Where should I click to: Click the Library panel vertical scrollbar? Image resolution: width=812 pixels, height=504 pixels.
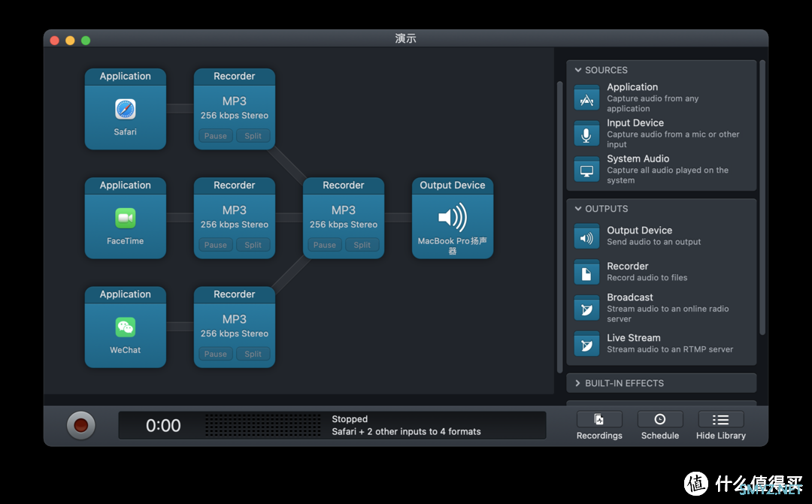[762, 198]
